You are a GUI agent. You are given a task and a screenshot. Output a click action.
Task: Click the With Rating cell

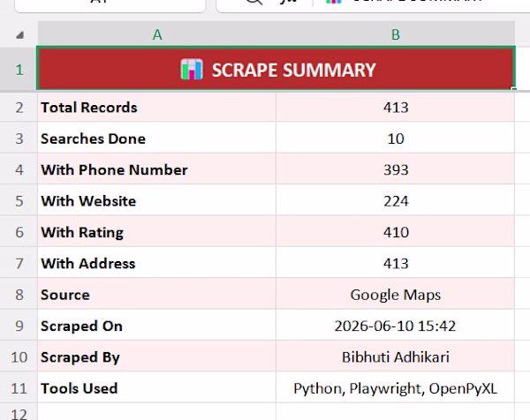tap(157, 232)
